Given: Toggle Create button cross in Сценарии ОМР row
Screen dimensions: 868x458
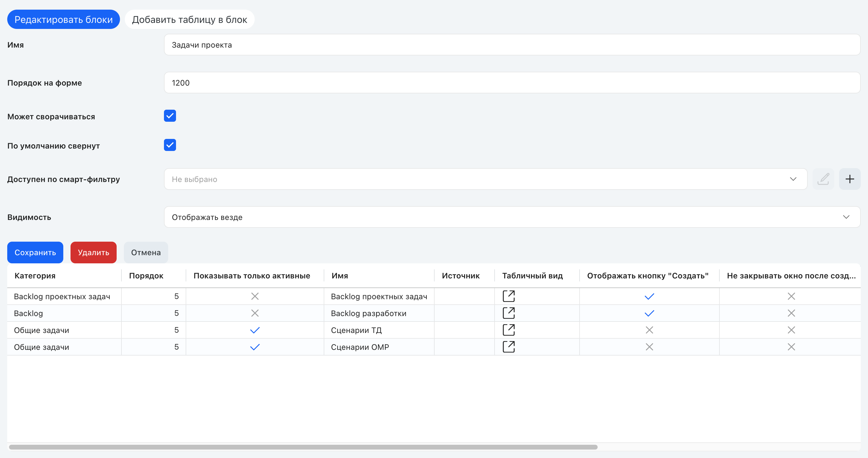Looking at the screenshot, I should (x=649, y=347).
